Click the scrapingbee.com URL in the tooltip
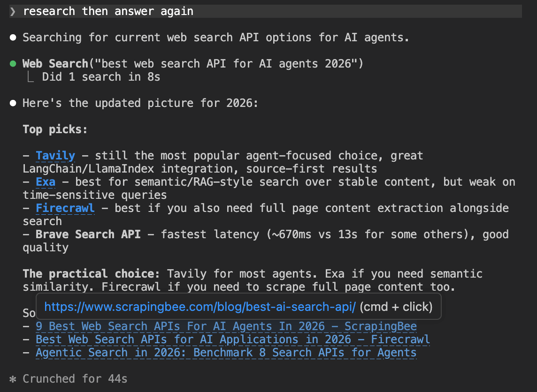Screen dimensions: 537x392 pos(200,307)
